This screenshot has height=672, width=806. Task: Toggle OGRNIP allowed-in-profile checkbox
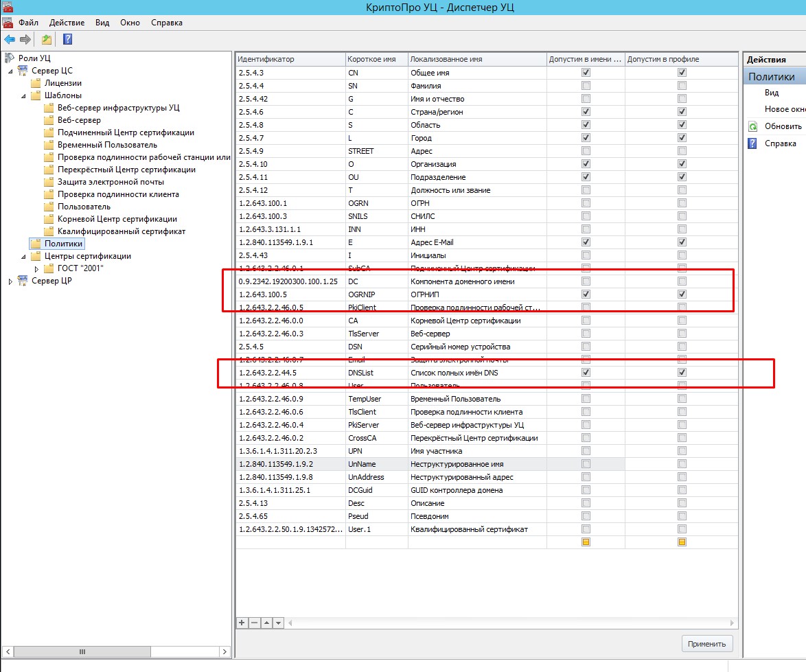[x=682, y=294]
